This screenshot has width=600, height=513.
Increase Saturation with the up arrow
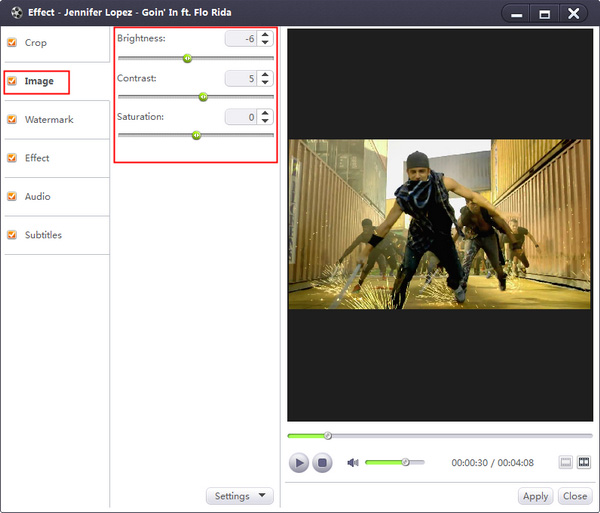[265, 113]
